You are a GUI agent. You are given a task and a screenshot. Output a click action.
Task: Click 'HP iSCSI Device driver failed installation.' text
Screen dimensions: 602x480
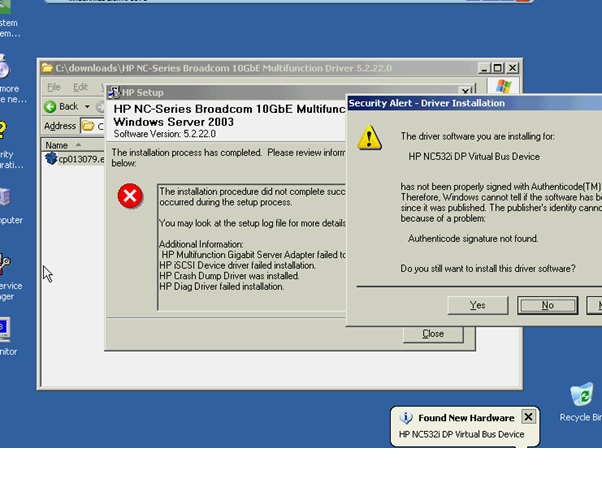point(237,265)
